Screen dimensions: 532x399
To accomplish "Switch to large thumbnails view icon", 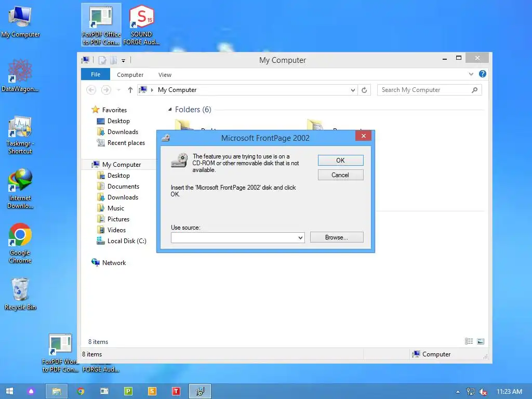I will tap(481, 341).
